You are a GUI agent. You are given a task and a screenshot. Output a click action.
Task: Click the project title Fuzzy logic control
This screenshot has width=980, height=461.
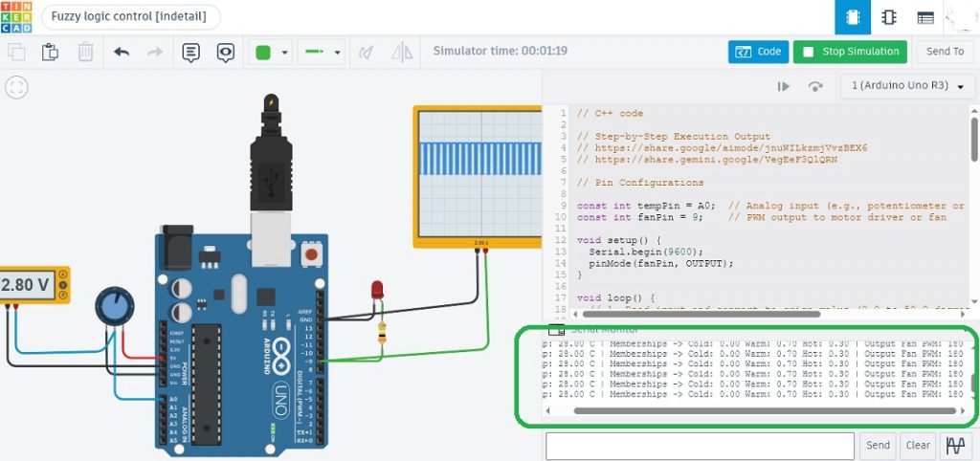[x=130, y=17]
